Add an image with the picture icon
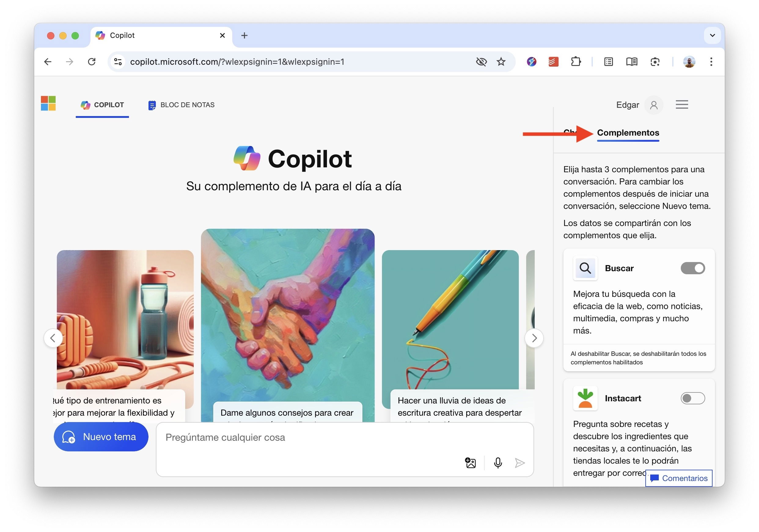 (470, 463)
